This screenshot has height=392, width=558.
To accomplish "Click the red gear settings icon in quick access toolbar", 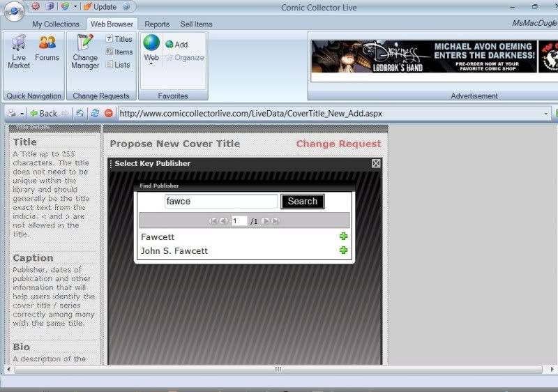I will click(36, 6).
